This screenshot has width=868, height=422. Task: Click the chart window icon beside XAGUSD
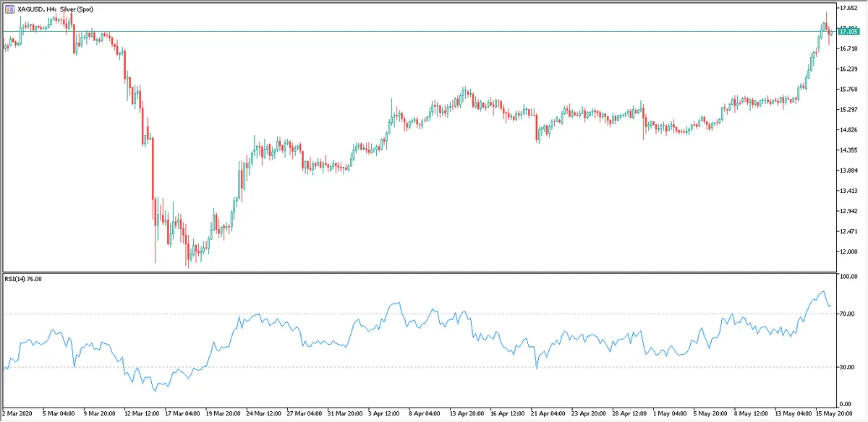[x=9, y=9]
